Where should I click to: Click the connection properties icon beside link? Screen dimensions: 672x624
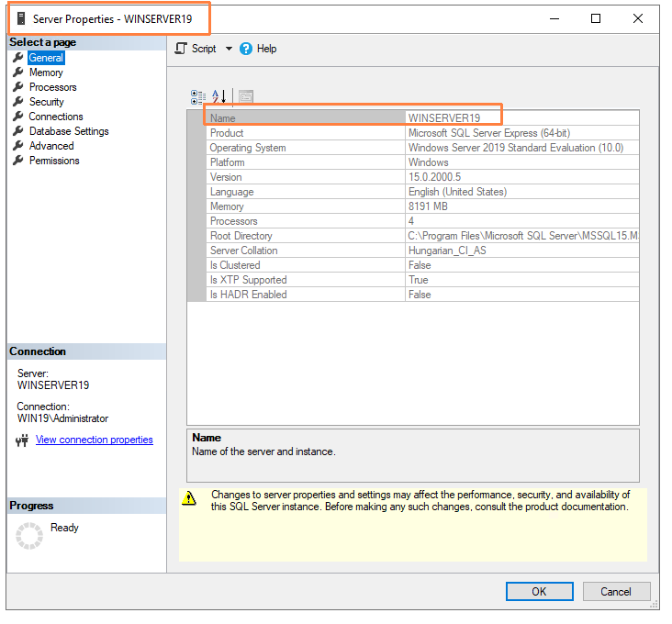pyautogui.click(x=23, y=440)
